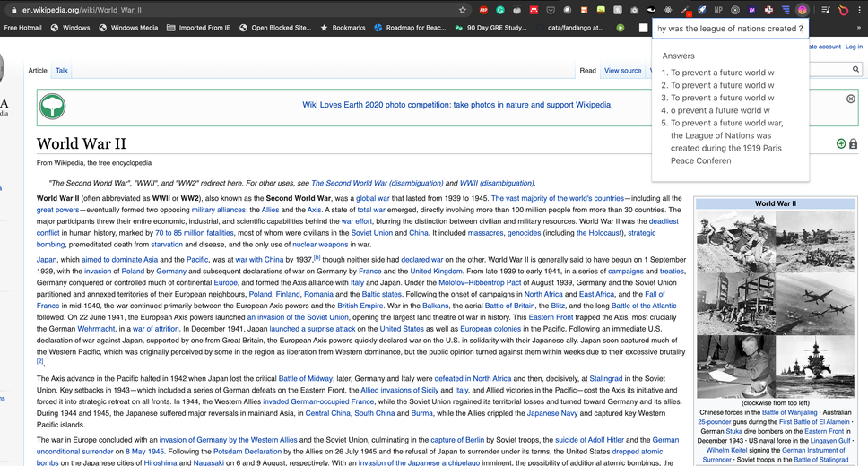Click the bookmark star in address bar
The height and width of the screenshot is (466, 868).
click(x=462, y=10)
